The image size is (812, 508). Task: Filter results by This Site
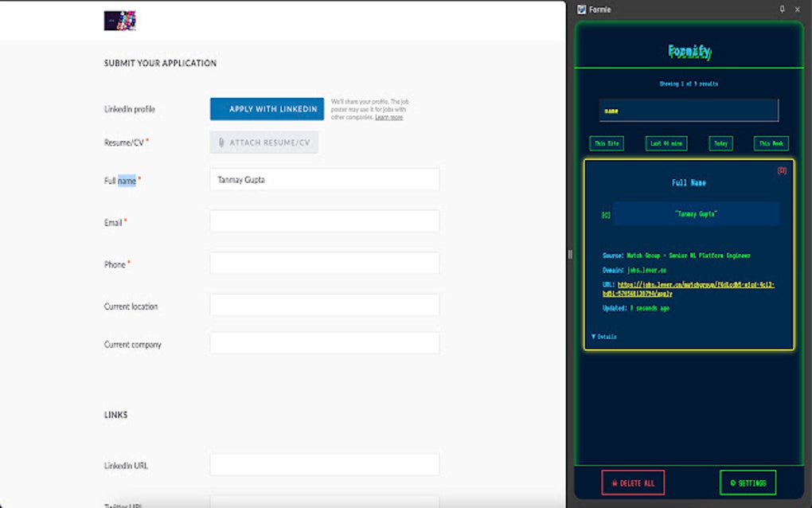pos(607,143)
